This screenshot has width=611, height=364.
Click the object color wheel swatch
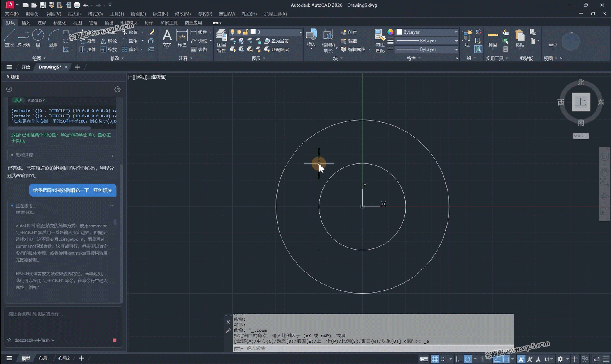point(390,32)
